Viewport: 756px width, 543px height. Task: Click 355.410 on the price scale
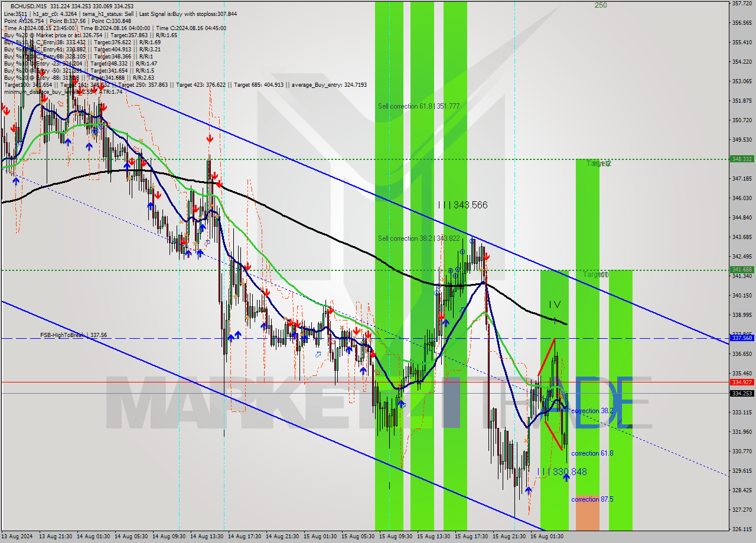pos(742,42)
